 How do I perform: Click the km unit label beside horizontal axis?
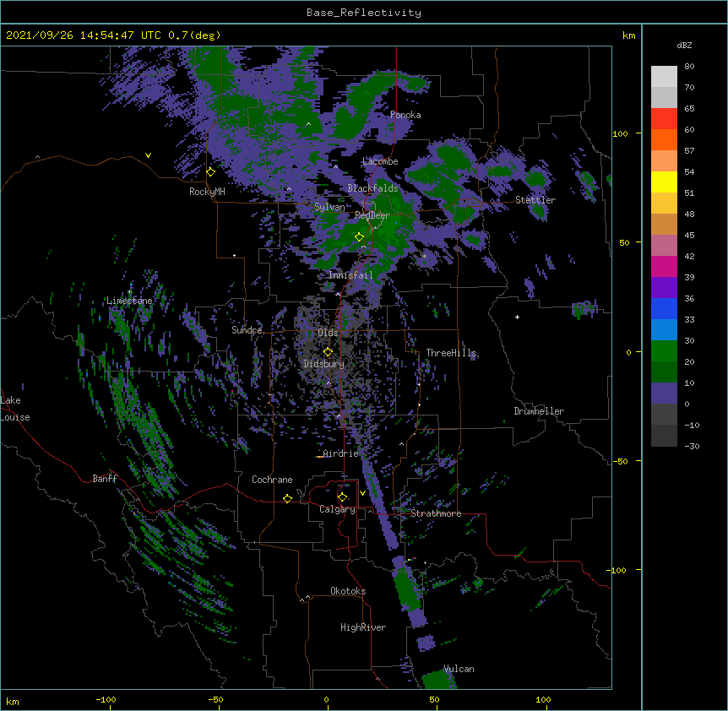click(13, 701)
